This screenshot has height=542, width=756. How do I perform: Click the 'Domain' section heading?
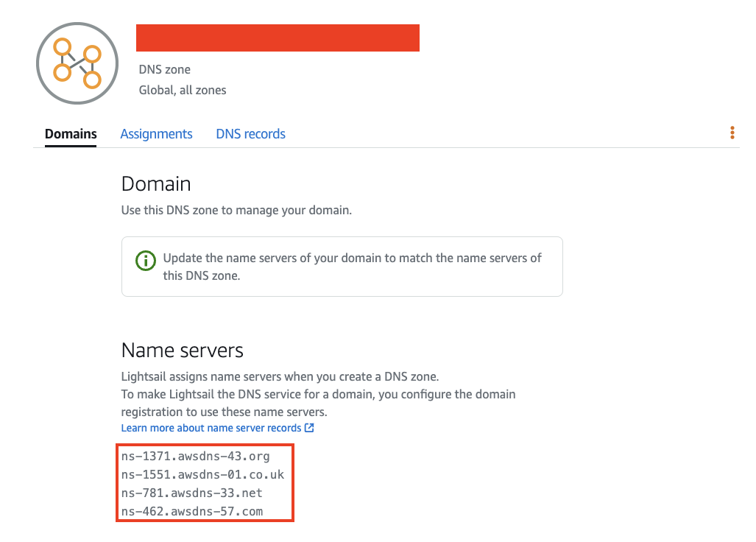156,184
